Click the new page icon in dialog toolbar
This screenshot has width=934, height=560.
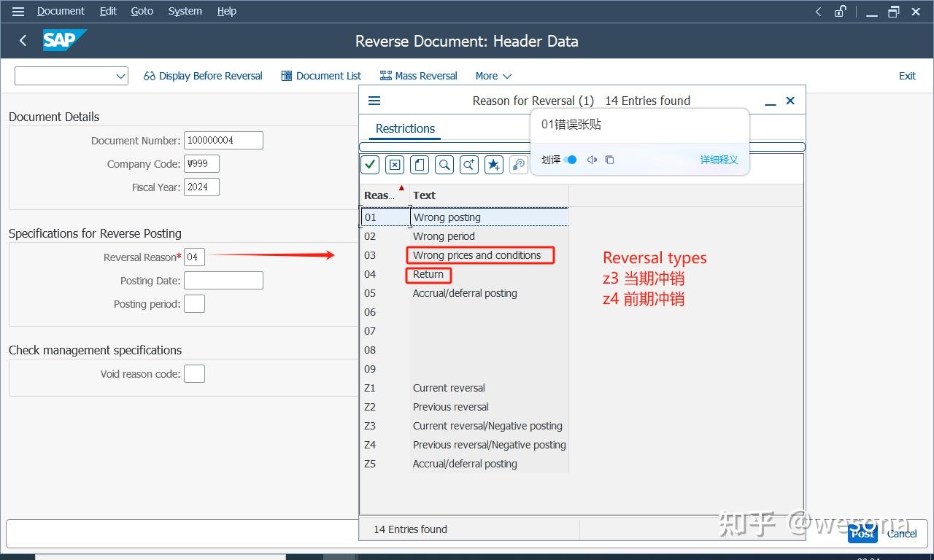[x=420, y=165]
